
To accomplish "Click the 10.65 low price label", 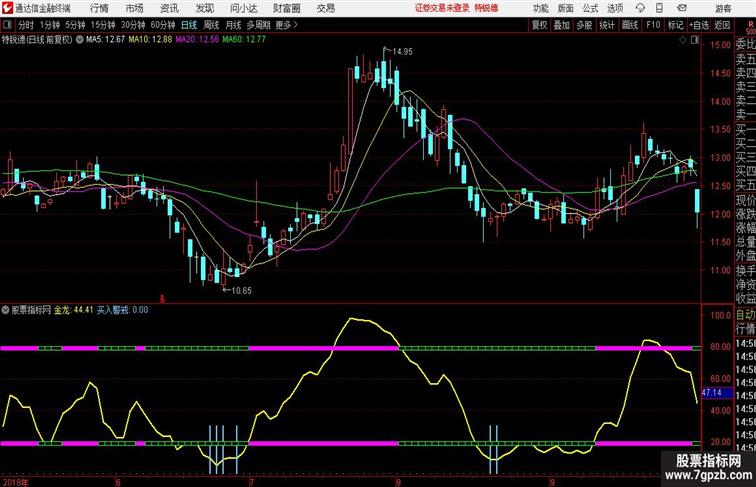I will pyautogui.click(x=241, y=291).
